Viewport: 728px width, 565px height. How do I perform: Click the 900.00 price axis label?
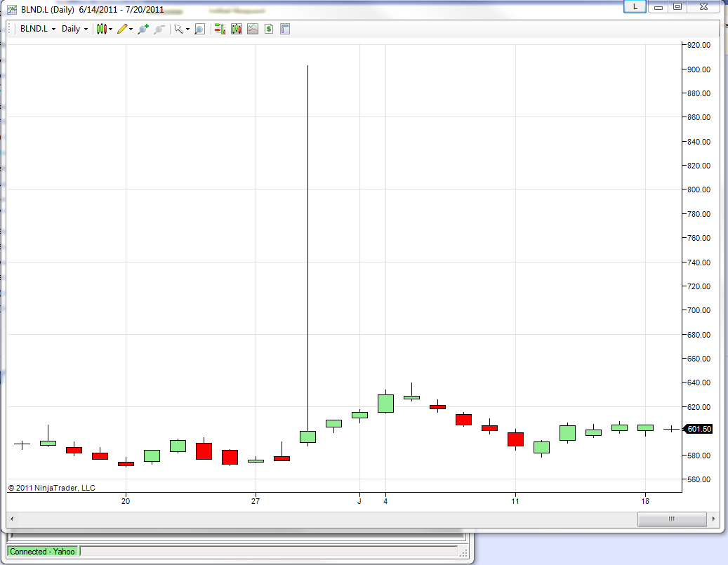[x=699, y=69]
